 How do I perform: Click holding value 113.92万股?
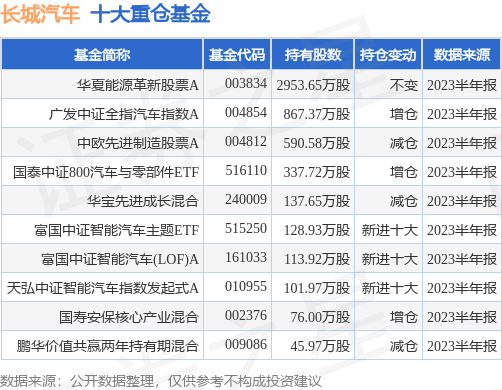pos(317,259)
